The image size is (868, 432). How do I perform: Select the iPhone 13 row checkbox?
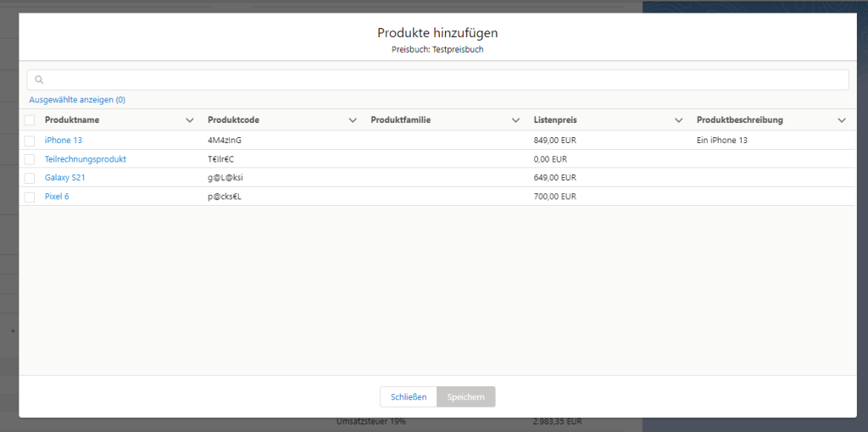30,141
